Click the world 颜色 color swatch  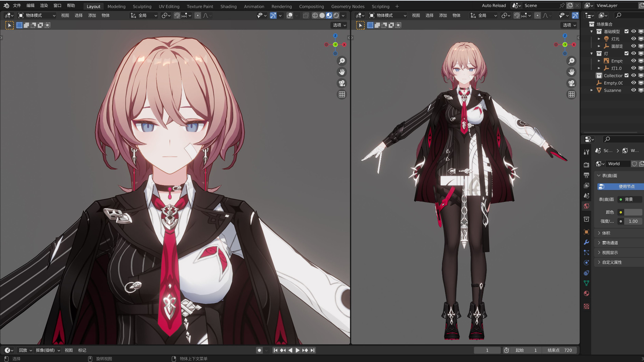tap(633, 212)
